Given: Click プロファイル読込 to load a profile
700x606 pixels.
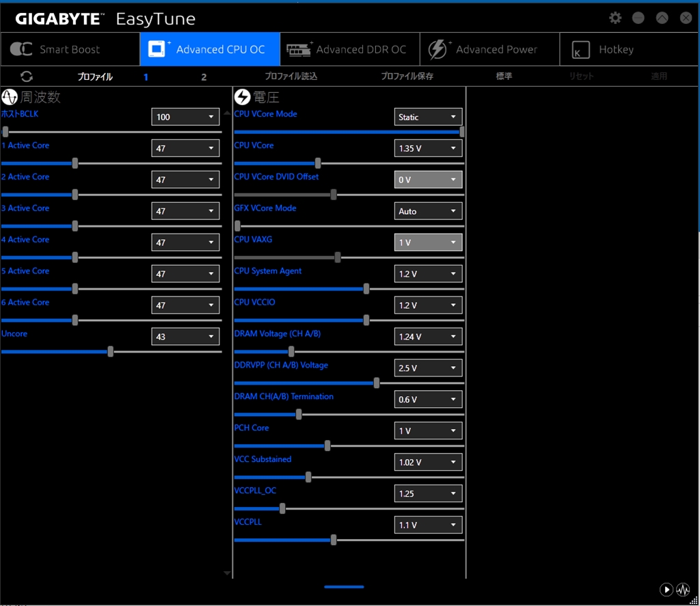Looking at the screenshot, I should pos(291,77).
